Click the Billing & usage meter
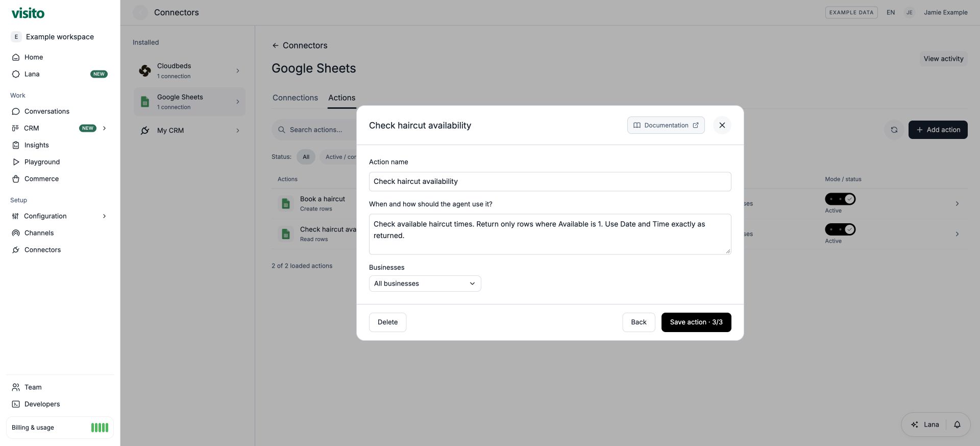 60,428
